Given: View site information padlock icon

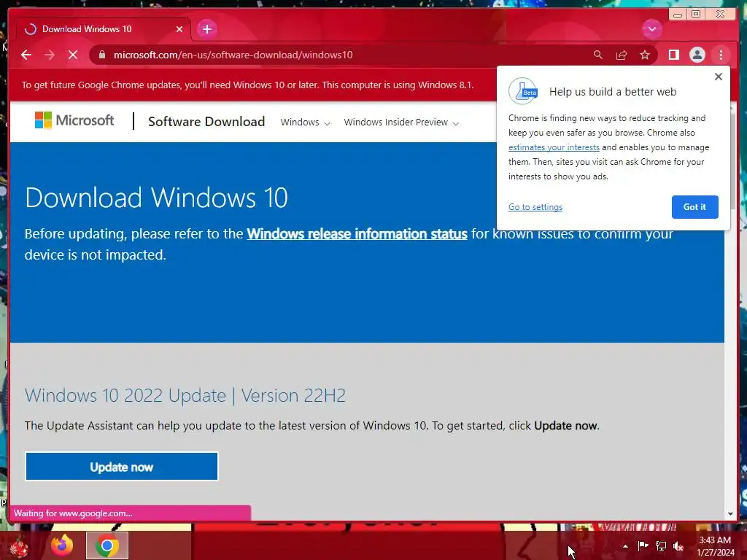Looking at the screenshot, I should point(102,55).
